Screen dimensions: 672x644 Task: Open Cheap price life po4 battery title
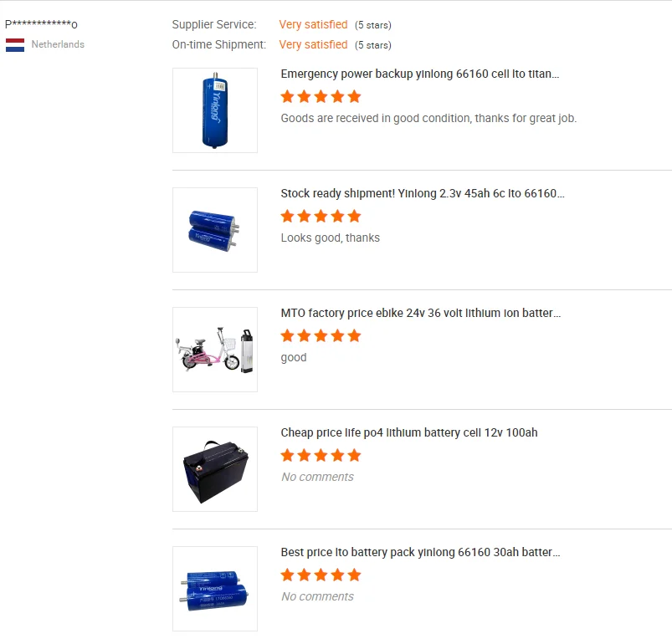coord(409,432)
